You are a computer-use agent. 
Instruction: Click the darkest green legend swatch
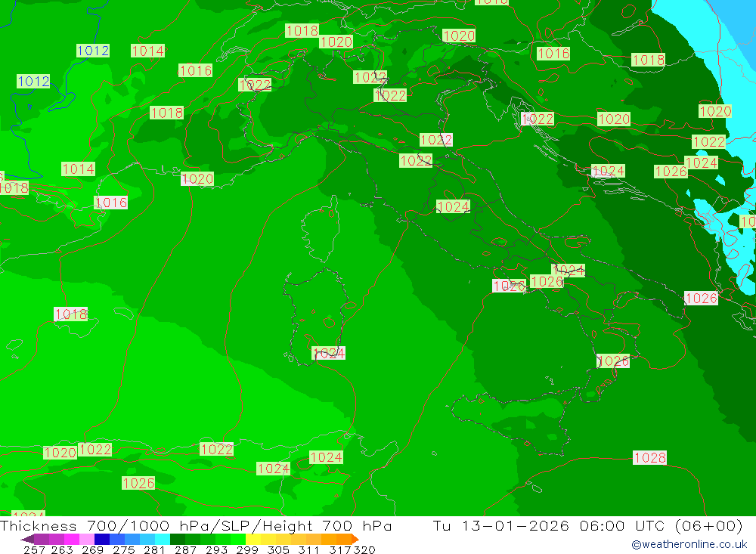[178, 539]
